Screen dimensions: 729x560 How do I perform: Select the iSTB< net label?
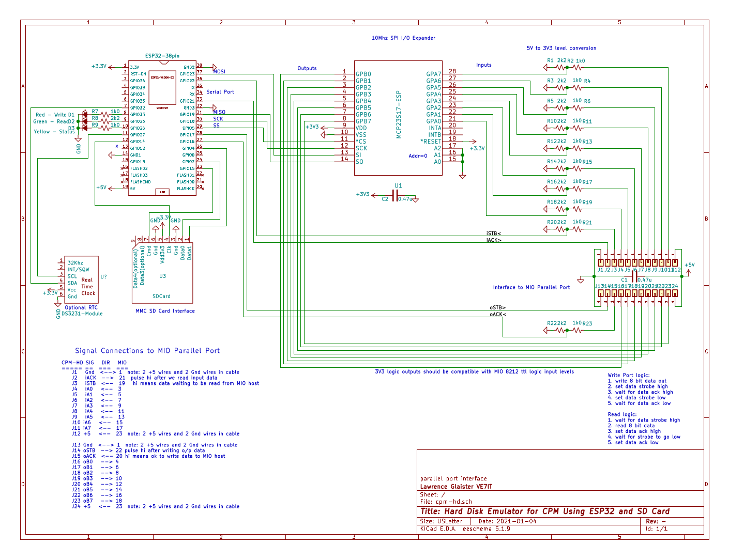(494, 234)
